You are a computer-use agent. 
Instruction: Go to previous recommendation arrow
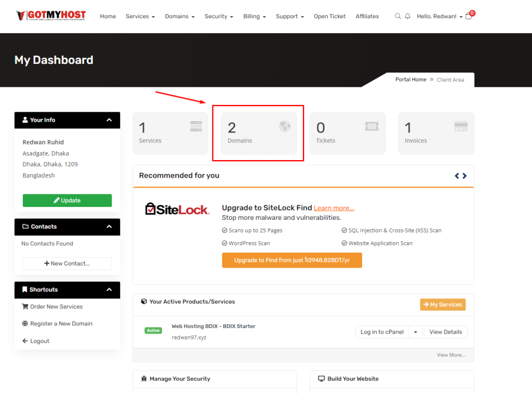pyautogui.click(x=457, y=176)
